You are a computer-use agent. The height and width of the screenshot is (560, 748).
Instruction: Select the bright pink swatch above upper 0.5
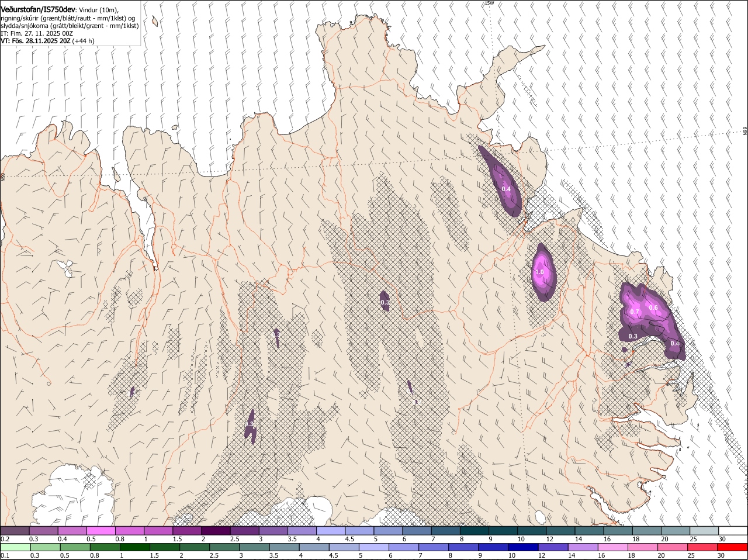(x=101, y=531)
